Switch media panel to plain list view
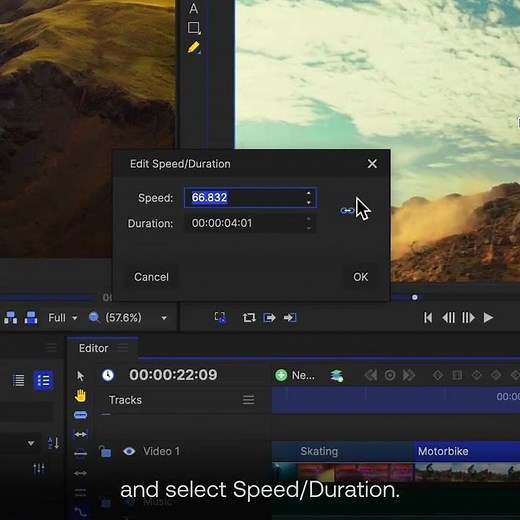 (x=19, y=380)
